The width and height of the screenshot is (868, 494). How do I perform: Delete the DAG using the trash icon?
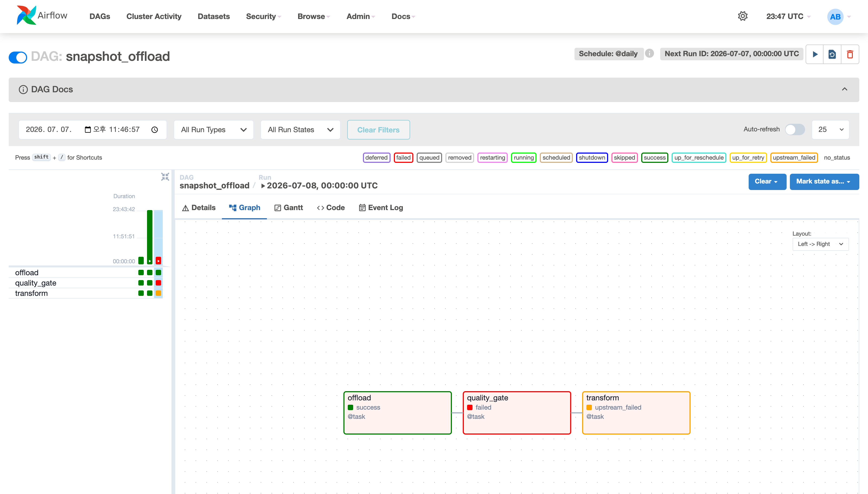850,54
